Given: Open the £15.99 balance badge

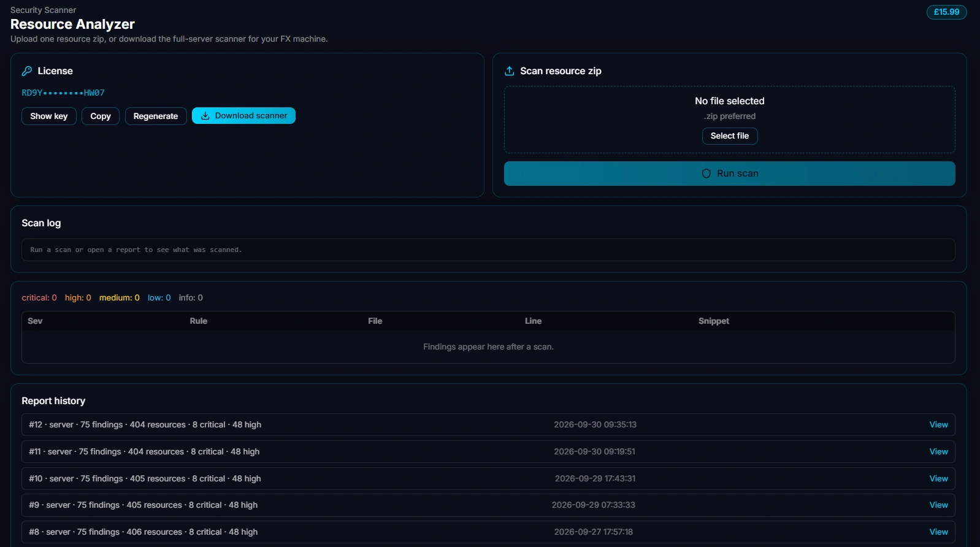Looking at the screenshot, I should pyautogui.click(x=947, y=12).
